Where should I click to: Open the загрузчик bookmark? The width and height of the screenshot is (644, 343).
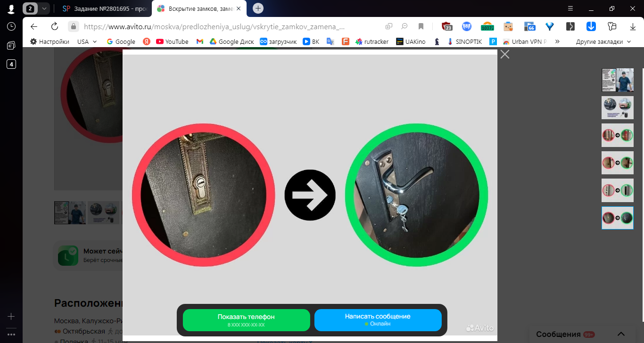(x=278, y=41)
